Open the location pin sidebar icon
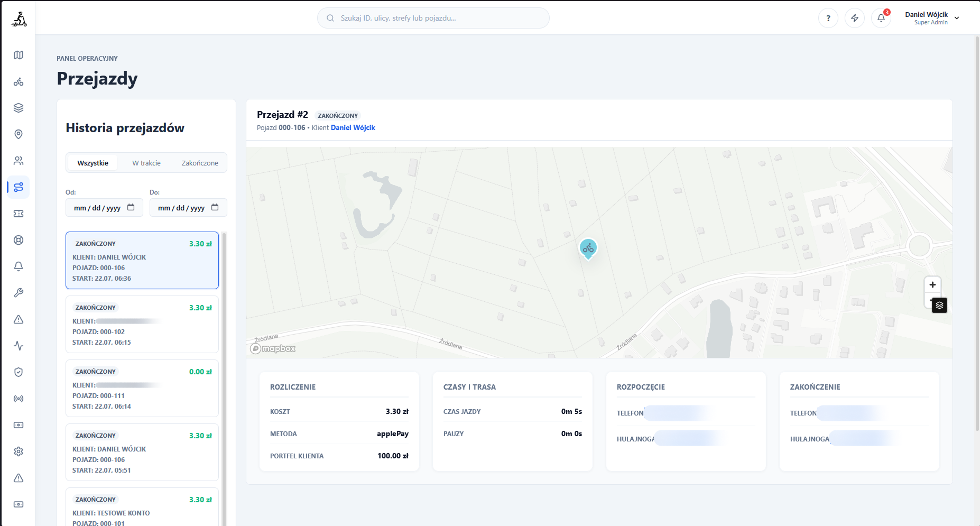This screenshot has width=980, height=526. point(19,134)
